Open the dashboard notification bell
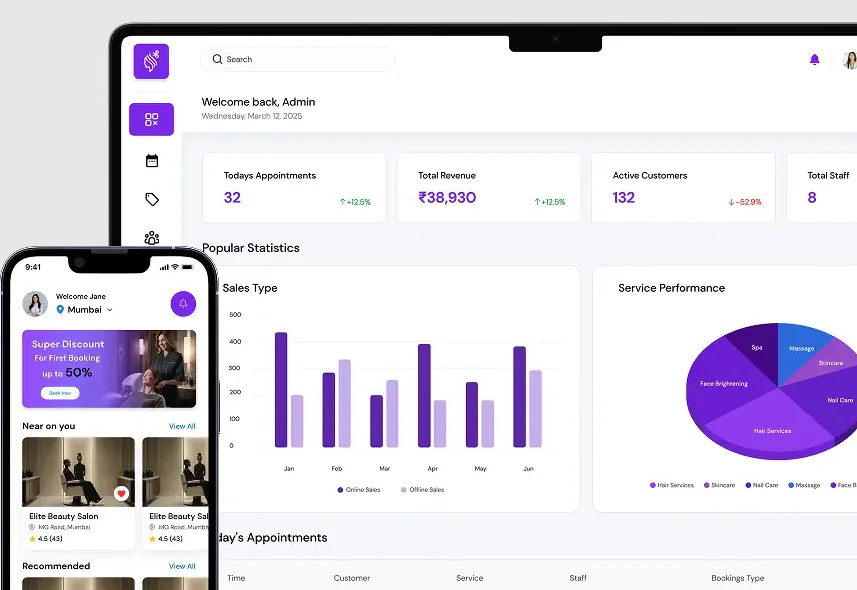 click(814, 59)
